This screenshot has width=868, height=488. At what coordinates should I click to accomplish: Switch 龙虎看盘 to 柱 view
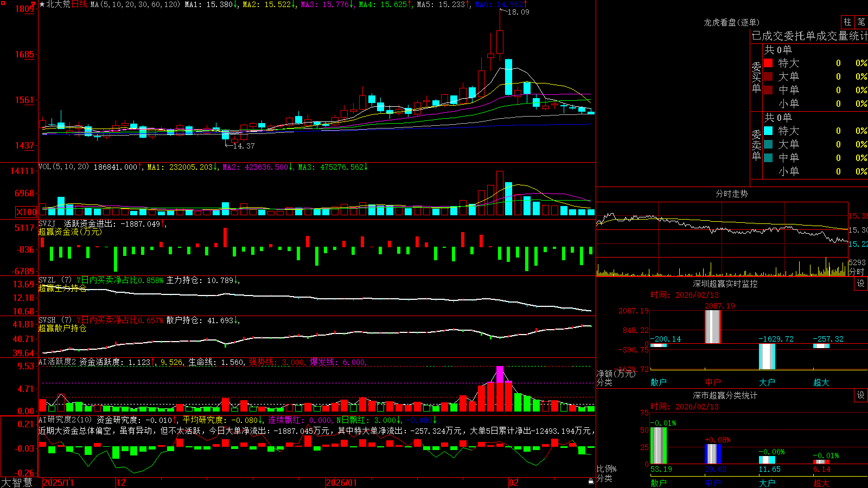pos(847,22)
